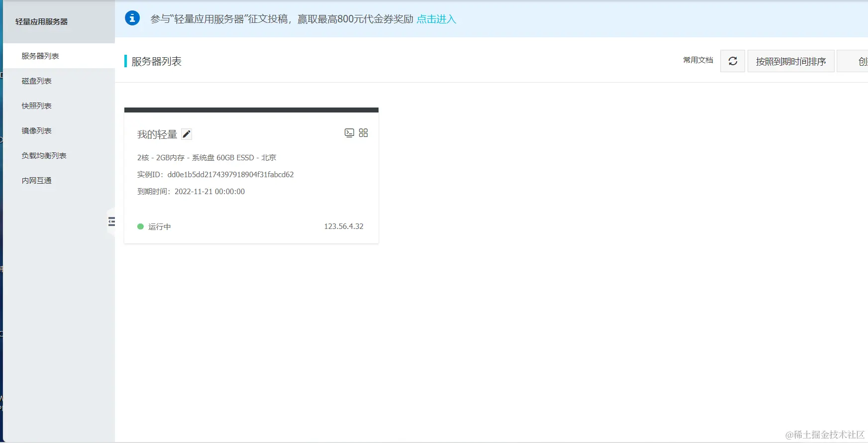This screenshot has height=443, width=868.
Task: Click the 点击进入 link in banner
Action: (x=436, y=19)
